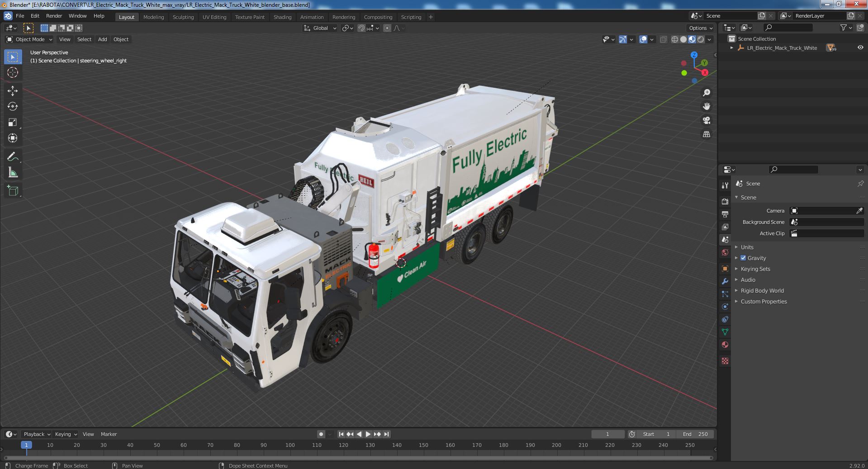The width and height of the screenshot is (868, 469).
Task: Expand the Custom Properties panel
Action: (764, 301)
